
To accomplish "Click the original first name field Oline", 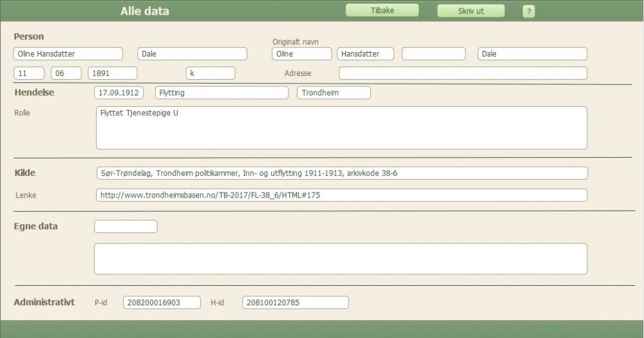I will (x=301, y=54).
